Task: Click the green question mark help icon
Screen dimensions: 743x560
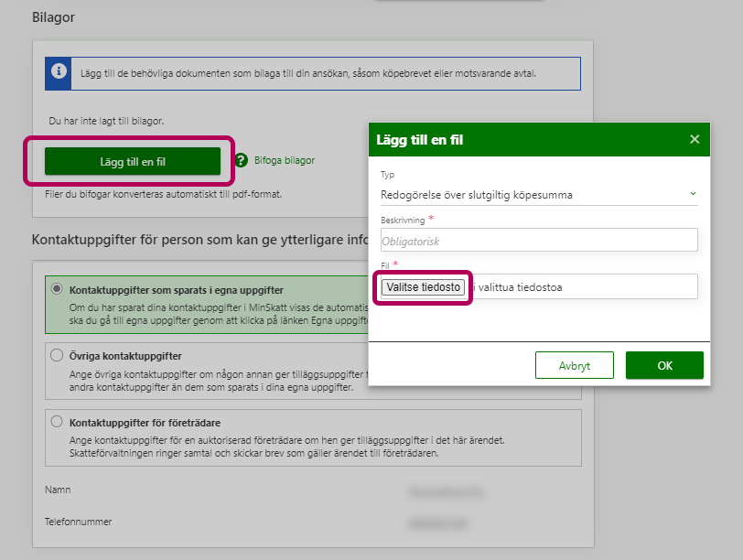Action: coord(242,161)
